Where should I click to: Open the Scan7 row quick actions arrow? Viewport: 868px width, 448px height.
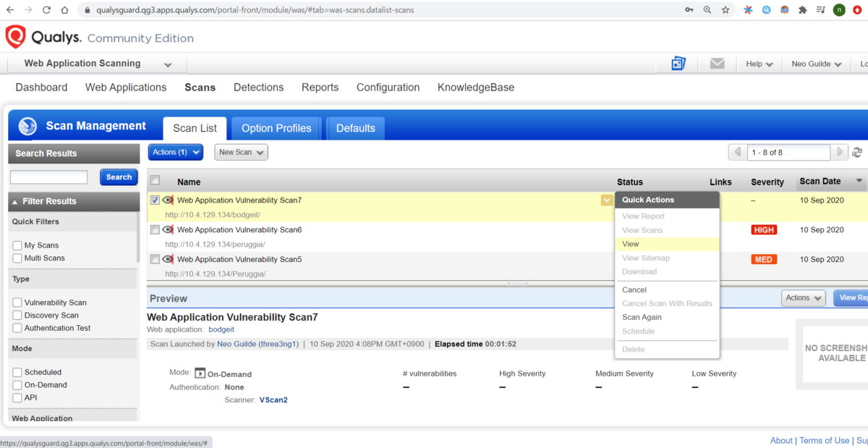pos(606,200)
